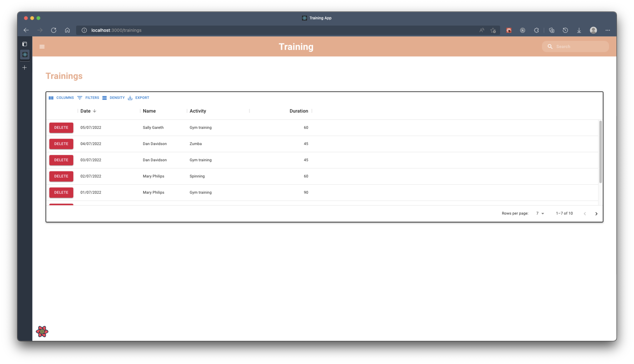Click the search magnifier icon in the app bar
Image resolution: width=634 pixels, height=364 pixels.
coord(550,46)
